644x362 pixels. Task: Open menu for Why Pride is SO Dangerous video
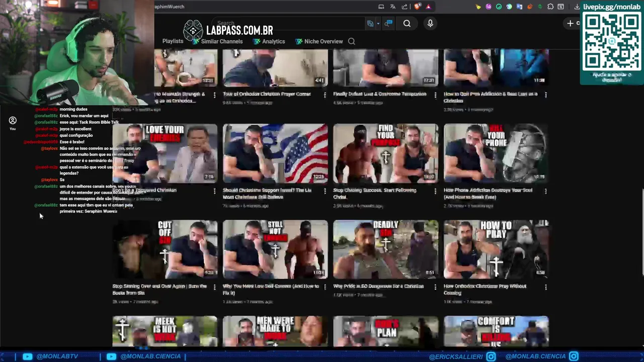click(435, 287)
